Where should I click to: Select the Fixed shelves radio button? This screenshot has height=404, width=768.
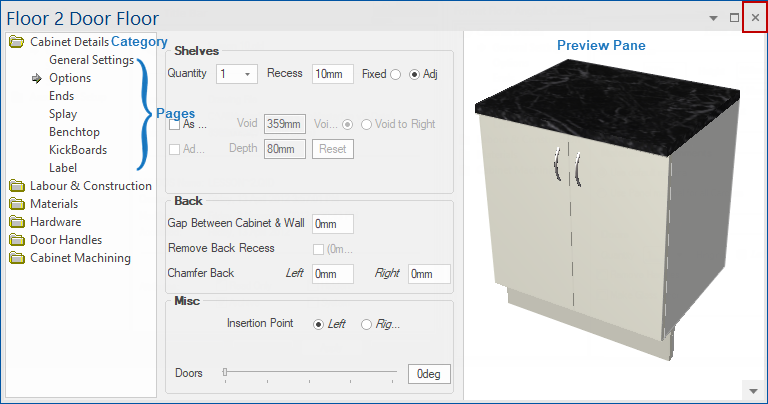click(395, 74)
